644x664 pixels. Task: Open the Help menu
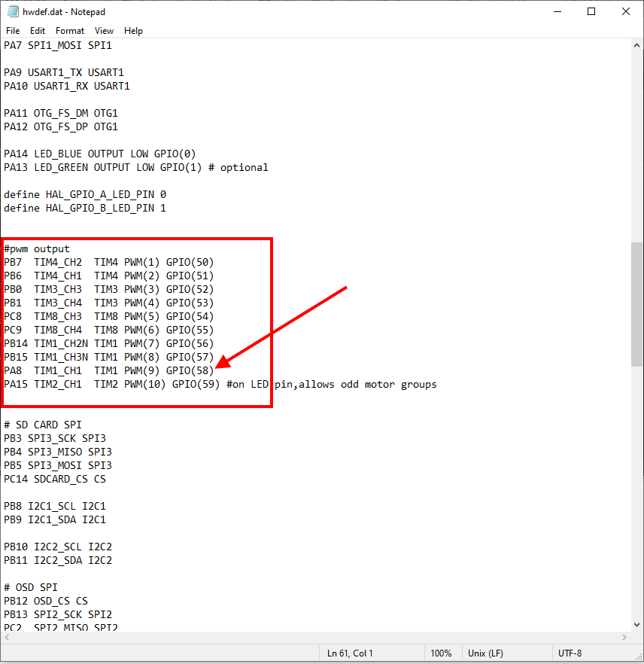[133, 31]
